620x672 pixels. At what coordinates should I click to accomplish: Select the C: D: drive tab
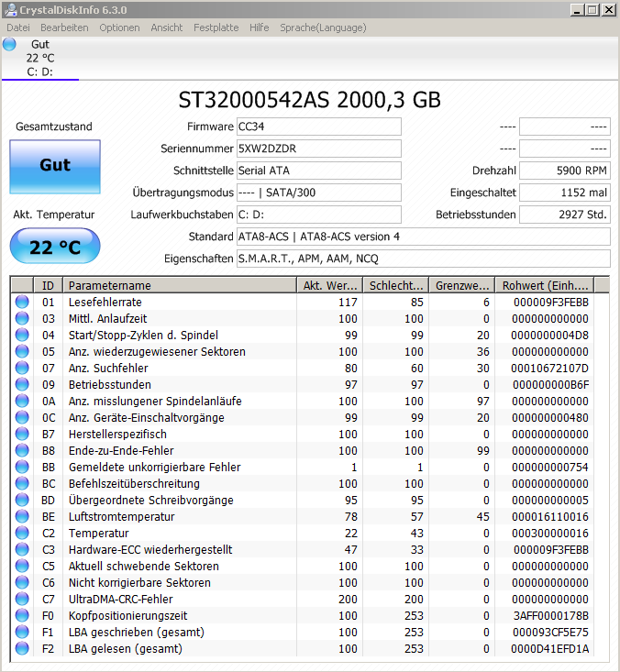click(x=39, y=59)
